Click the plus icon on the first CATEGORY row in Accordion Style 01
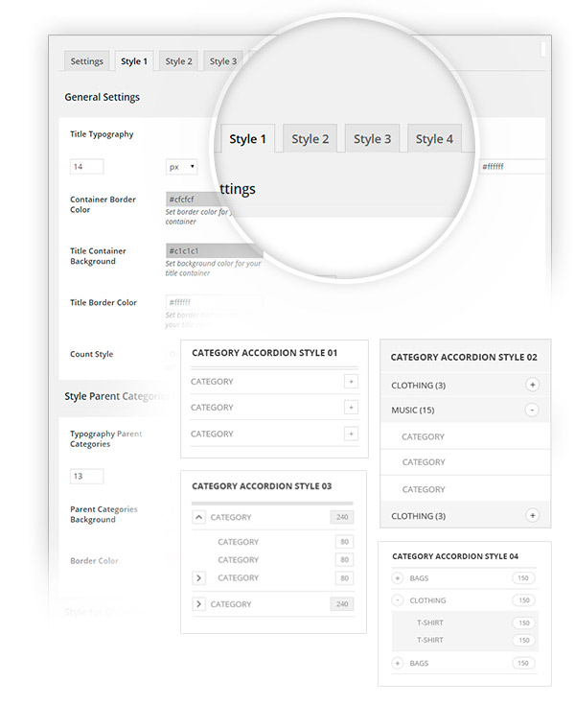The image size is (575, 728). coord(351,382)
